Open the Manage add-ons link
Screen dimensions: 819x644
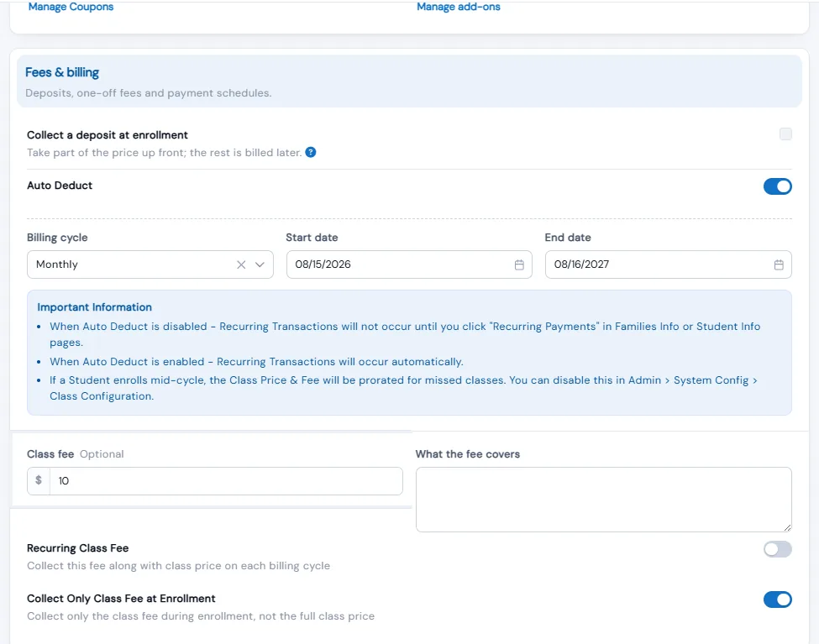pos(458,7)
